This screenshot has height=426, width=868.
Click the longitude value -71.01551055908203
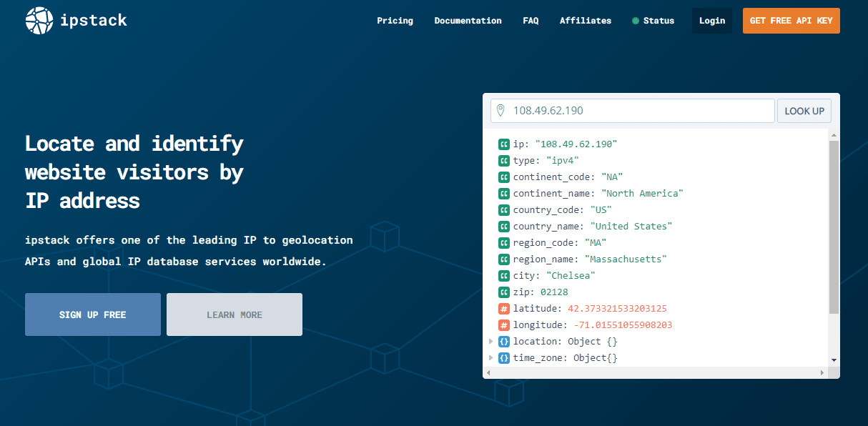coord(623,325)
